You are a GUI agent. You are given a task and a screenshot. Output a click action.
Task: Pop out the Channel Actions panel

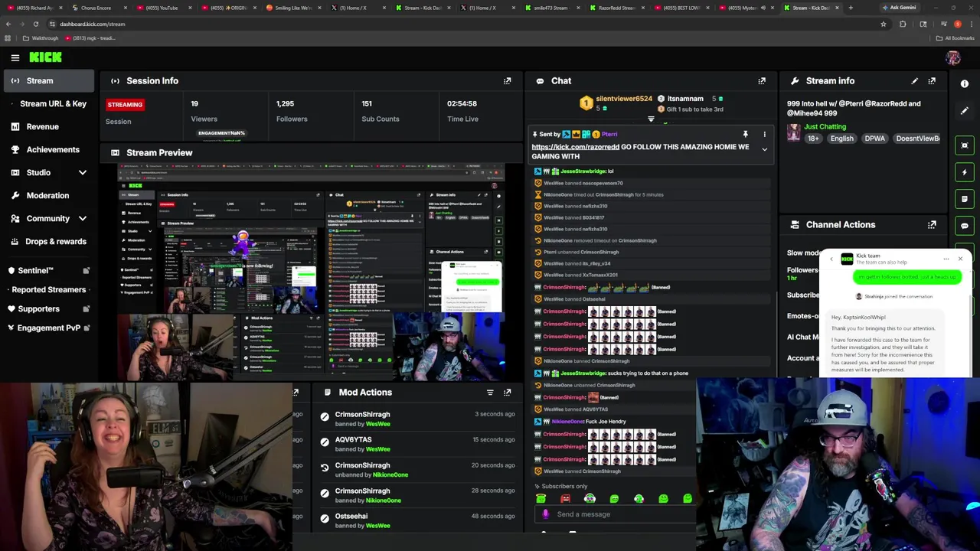(932, 225)
